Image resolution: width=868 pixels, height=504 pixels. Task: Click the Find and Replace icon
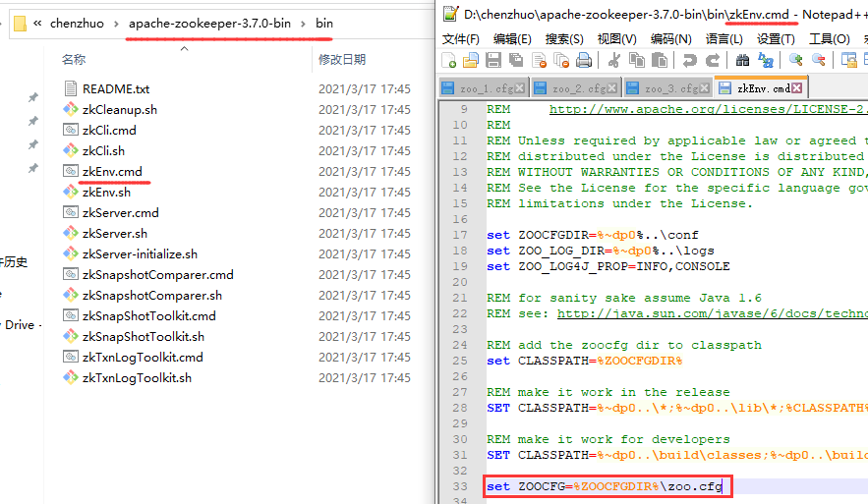(765, 62)
